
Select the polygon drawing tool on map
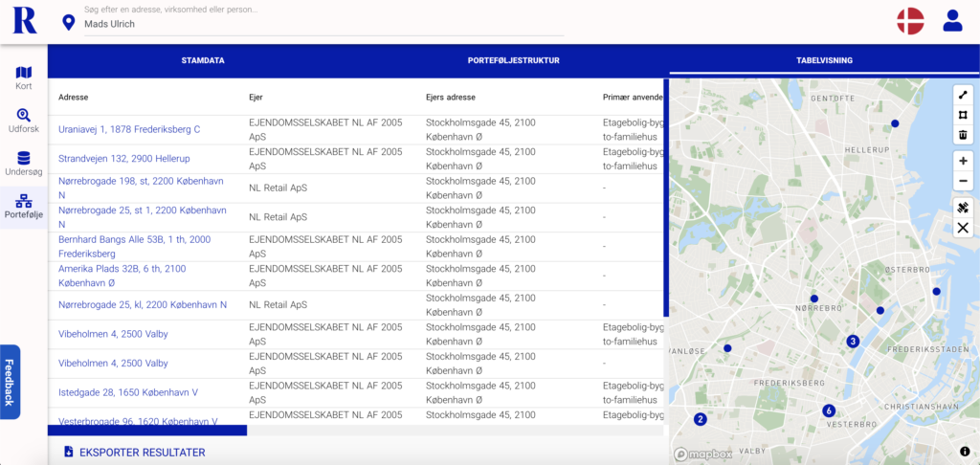[x=963, y=115]
